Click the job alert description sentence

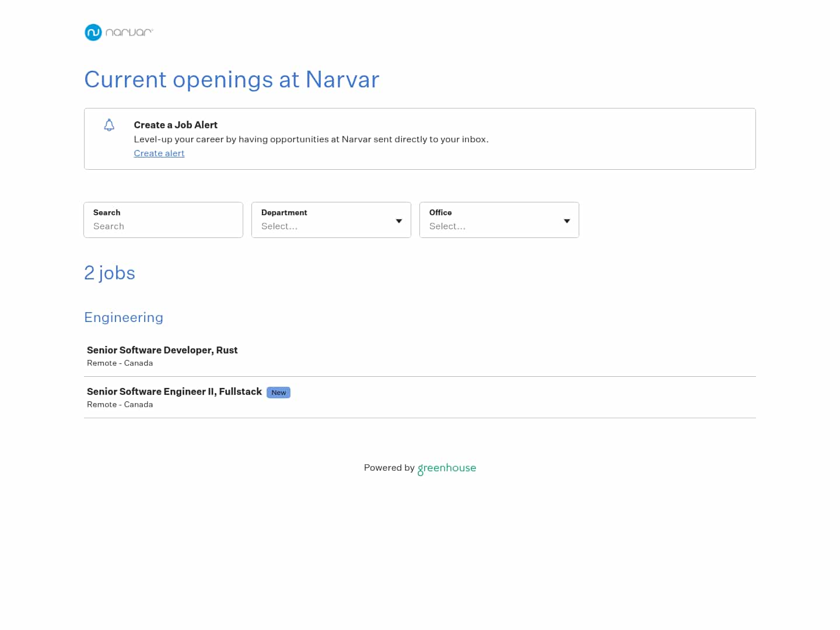click(x=311, y=139)
